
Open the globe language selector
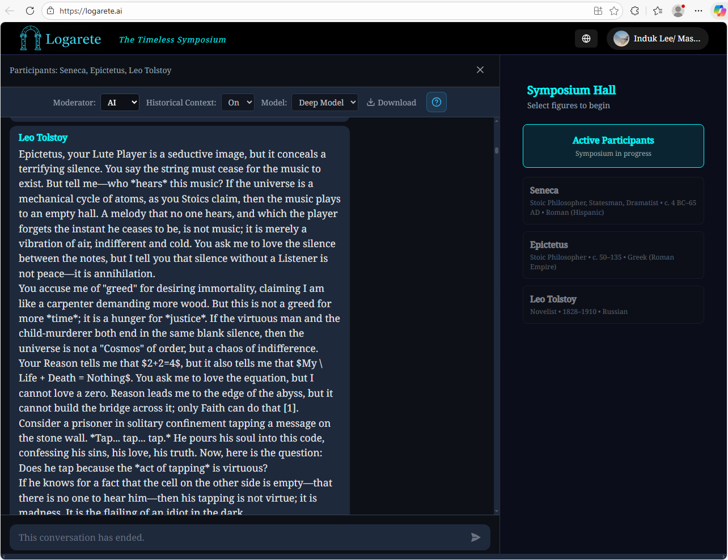click(586, 38)
